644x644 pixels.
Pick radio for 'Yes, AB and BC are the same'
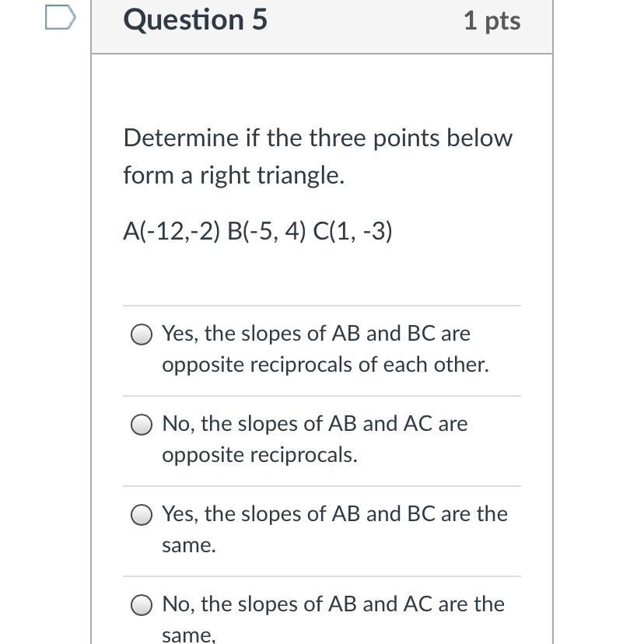click(142, 515)
